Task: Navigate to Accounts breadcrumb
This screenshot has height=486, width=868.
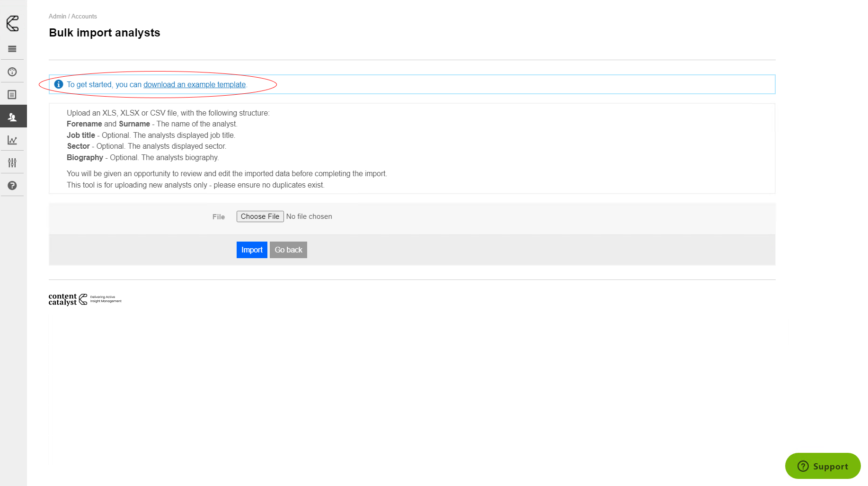Action: (84, 17)
